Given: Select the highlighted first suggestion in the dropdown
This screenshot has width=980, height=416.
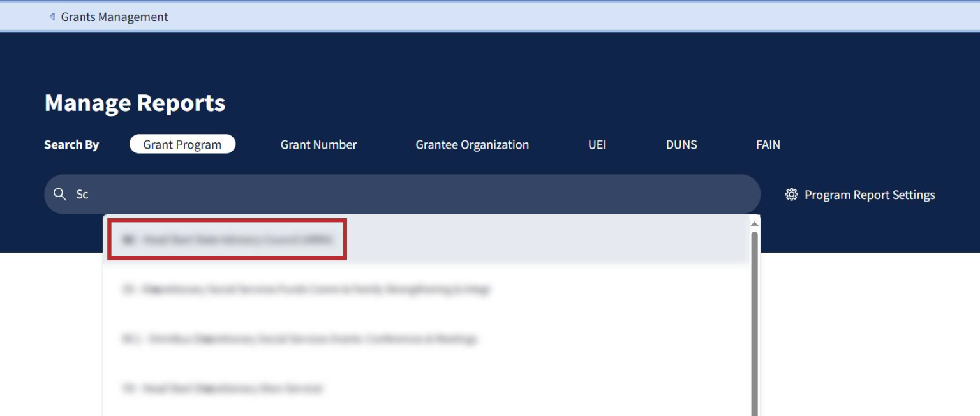Looking at the screenshot, I should click(x=227, y=240).
